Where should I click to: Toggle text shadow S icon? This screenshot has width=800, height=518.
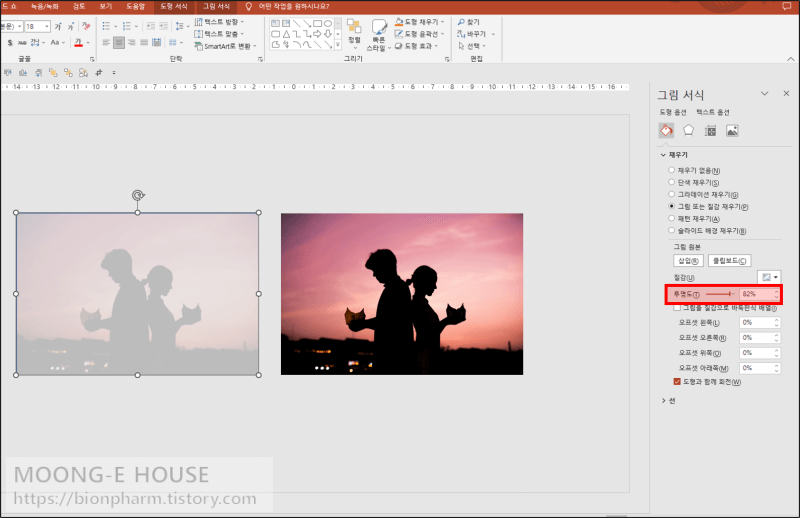tap(10, 42)
